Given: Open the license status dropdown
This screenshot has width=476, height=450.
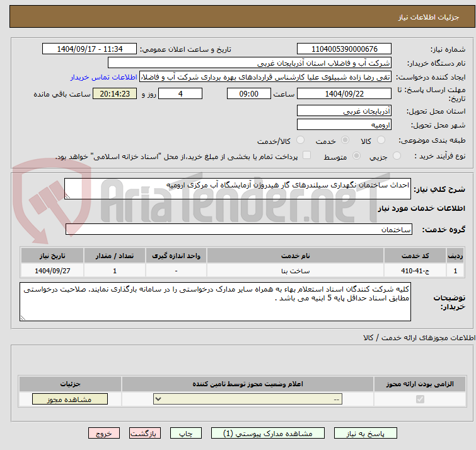Looking at the screenshot, I should (x=248, y=399).
